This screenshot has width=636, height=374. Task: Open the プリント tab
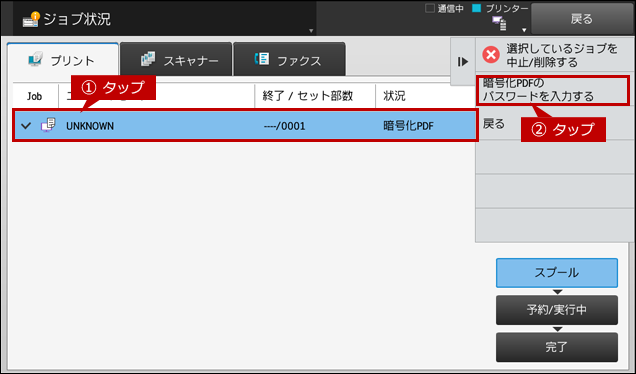63,60
